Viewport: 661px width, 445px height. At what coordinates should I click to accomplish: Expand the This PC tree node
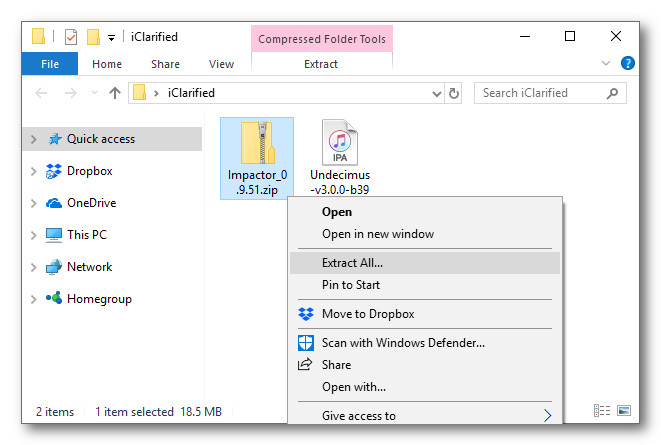(x=34, y=235)
